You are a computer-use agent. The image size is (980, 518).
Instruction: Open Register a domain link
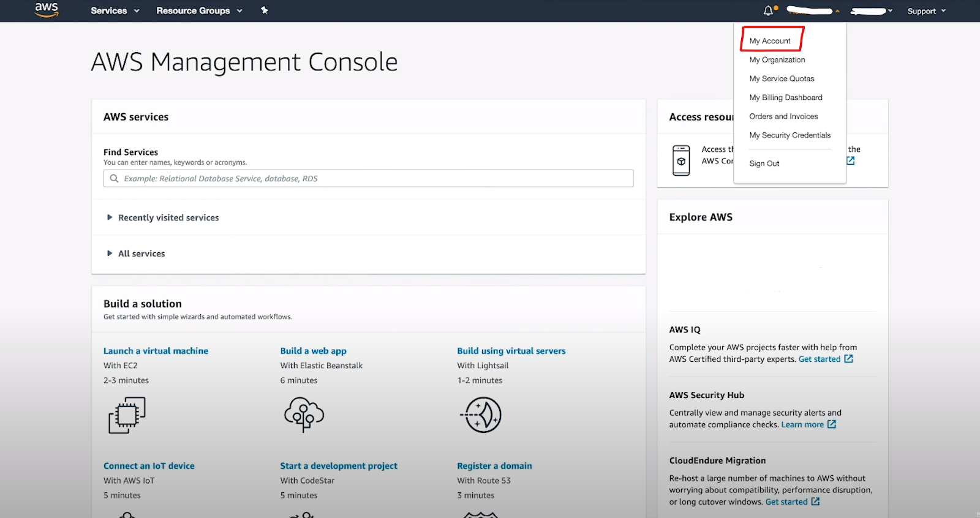(494, 466)
